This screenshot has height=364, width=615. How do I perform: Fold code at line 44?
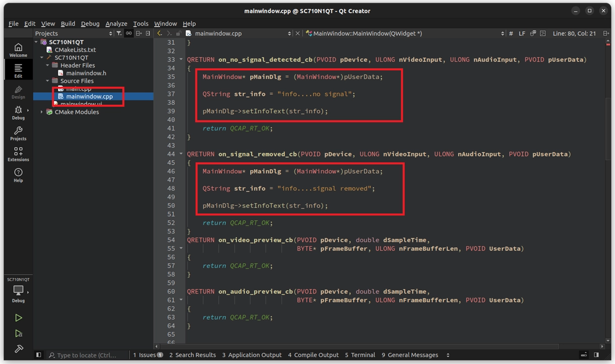tap(181, 154)
